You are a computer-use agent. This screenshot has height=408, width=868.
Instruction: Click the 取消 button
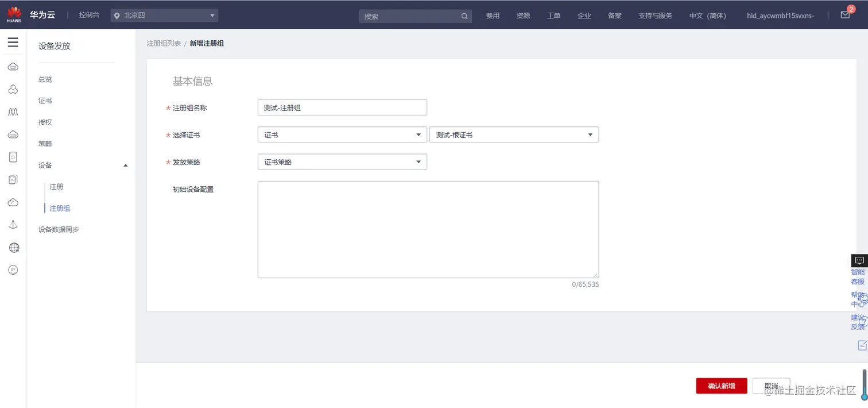[x=771, y=386]
